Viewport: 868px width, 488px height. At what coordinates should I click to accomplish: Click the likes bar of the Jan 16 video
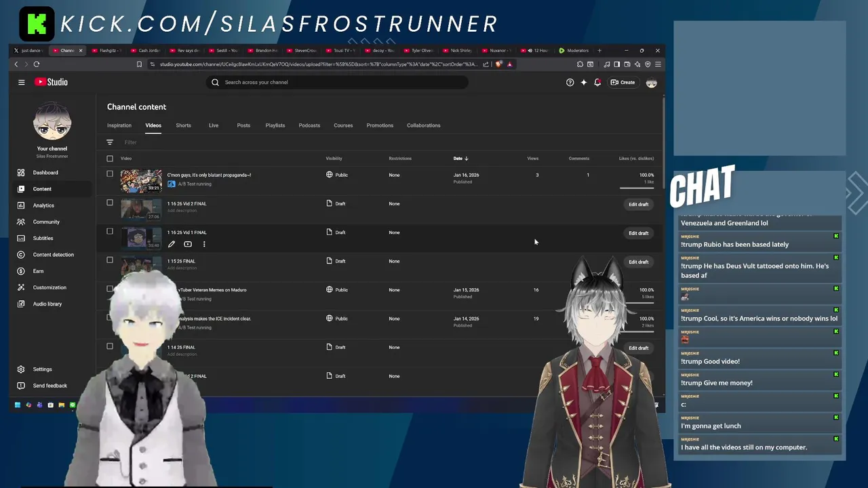(x=637, y=188)
